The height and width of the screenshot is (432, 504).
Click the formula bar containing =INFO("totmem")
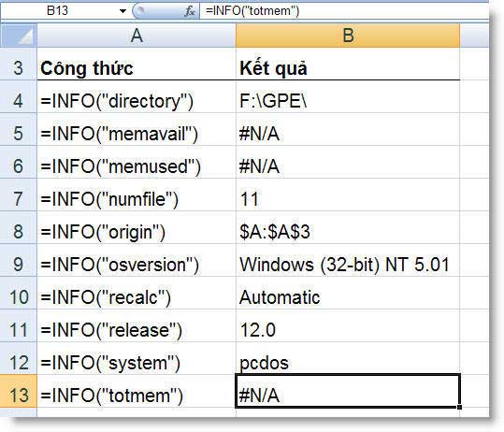[344, 11]
